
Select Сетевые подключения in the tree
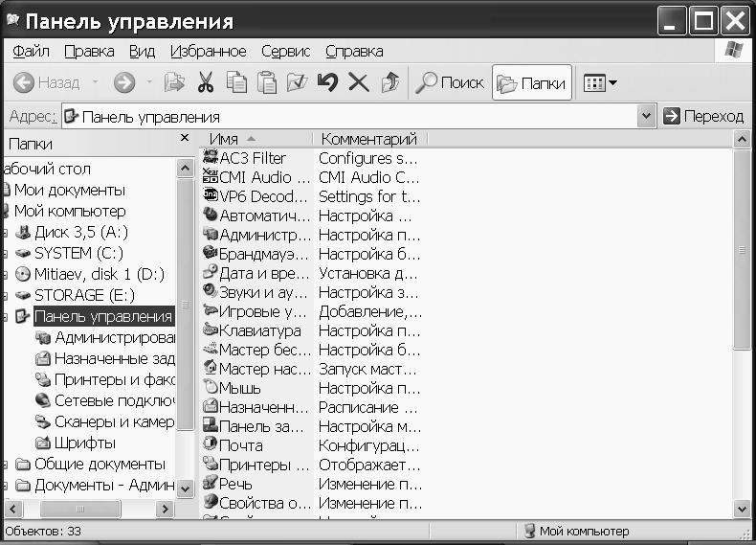click(x=114, y=400)
